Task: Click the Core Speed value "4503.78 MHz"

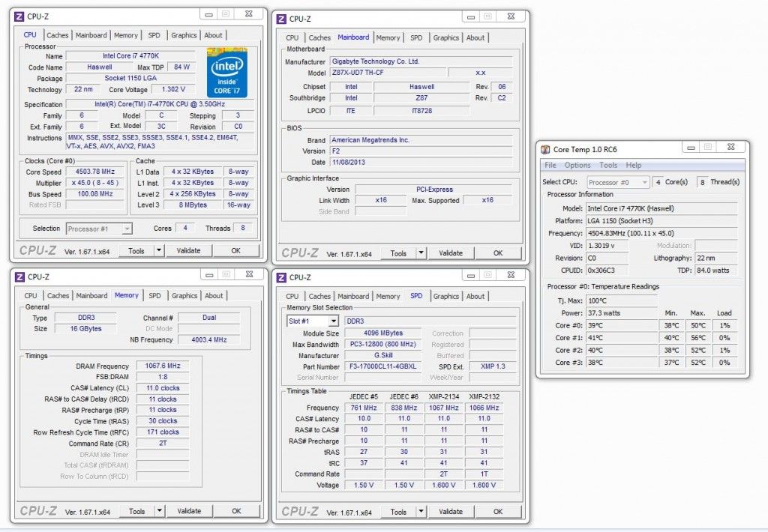Action: click(x=95, y=172)
